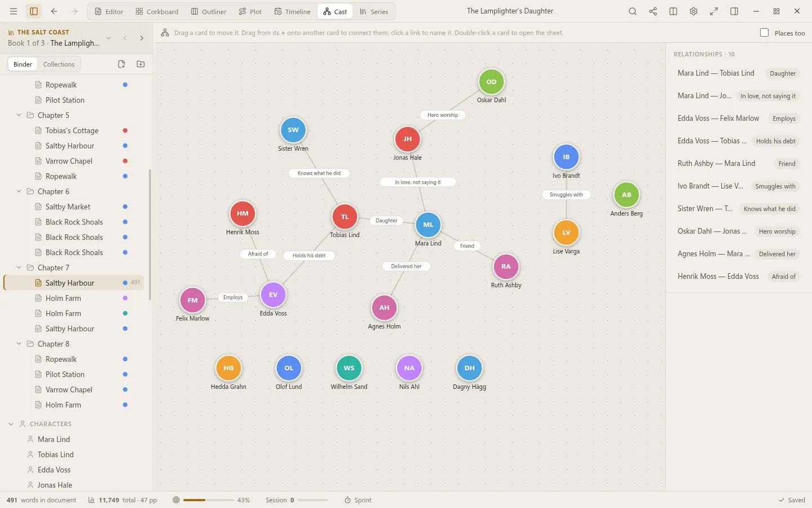Open the Mara Lind — Tobias Lind relationship

coord(738,73)
